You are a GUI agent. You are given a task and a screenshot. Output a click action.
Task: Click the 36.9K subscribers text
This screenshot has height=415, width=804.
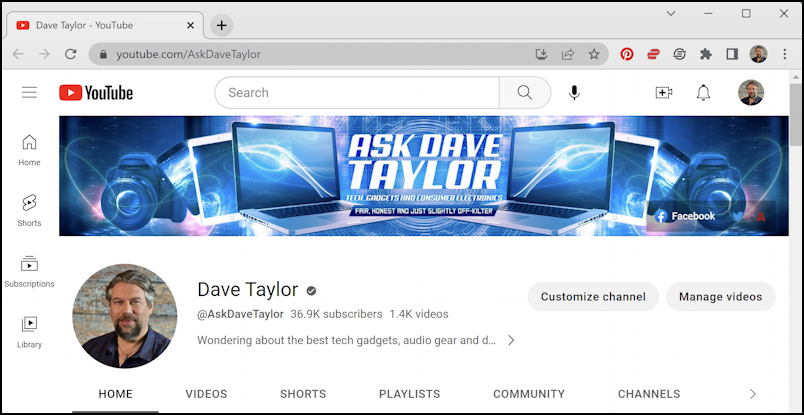tap(336, 314)
